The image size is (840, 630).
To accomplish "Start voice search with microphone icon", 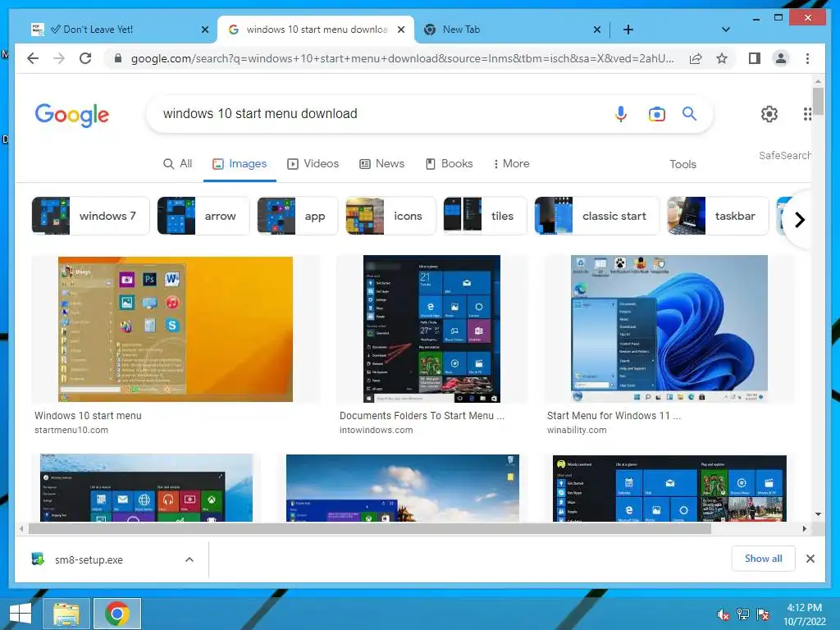I will click(621, 113).
